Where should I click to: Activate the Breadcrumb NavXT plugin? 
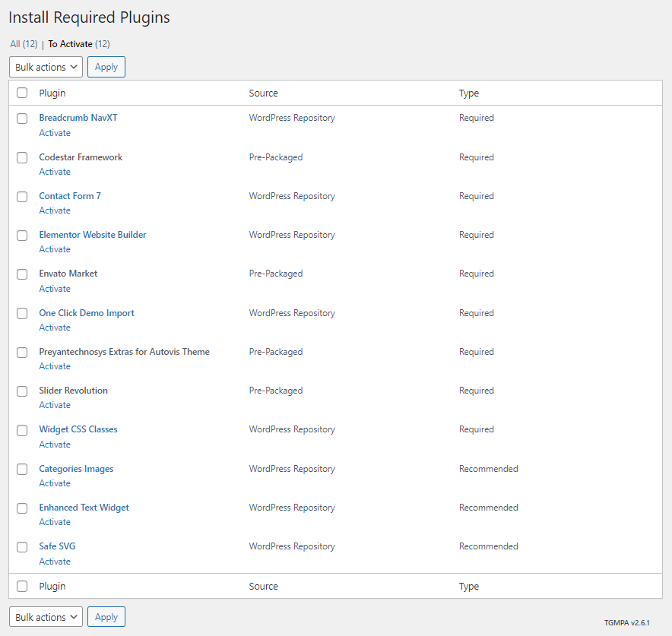(x=55, y=133)
